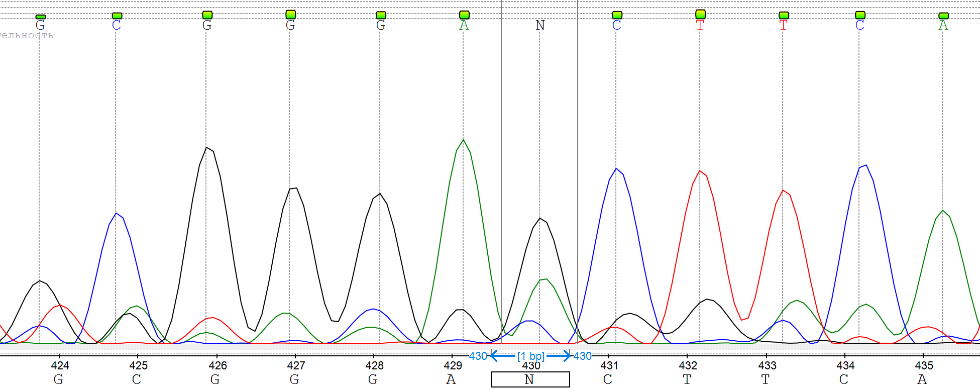Select base A under position 435 in the bottom row
The height and width of the screenshot is (389, 980).
tap(922, 379)
